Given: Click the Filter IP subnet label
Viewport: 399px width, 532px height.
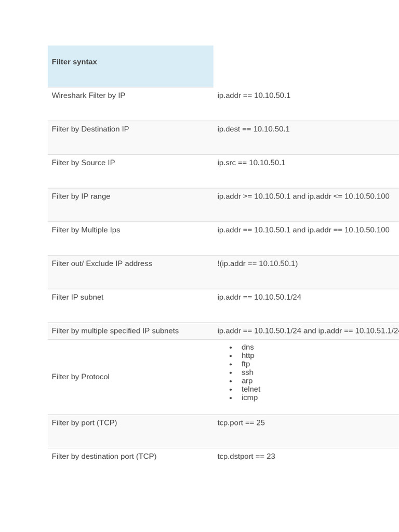Looking at the screenshot, I should click(x=77, y=297).
